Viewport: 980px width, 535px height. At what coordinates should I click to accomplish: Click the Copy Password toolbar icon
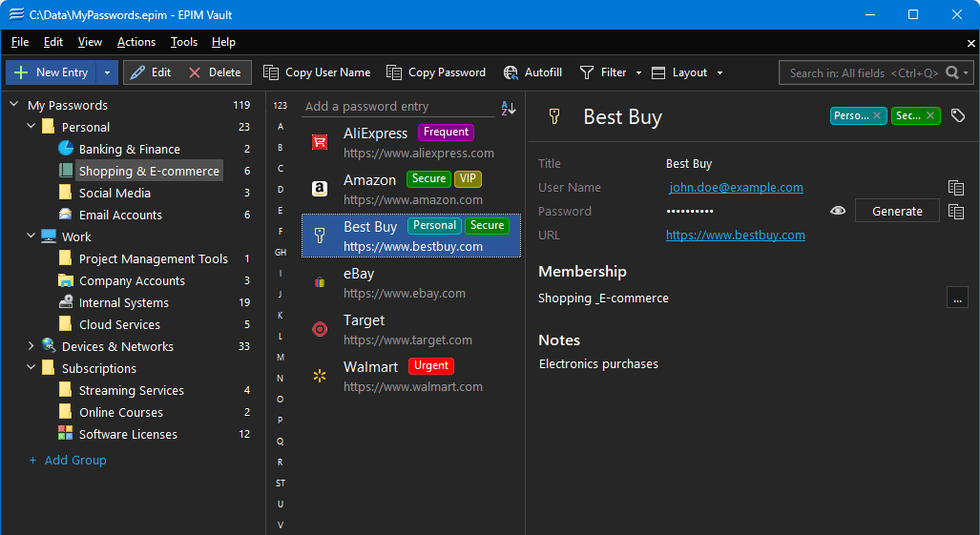(393, 72)
